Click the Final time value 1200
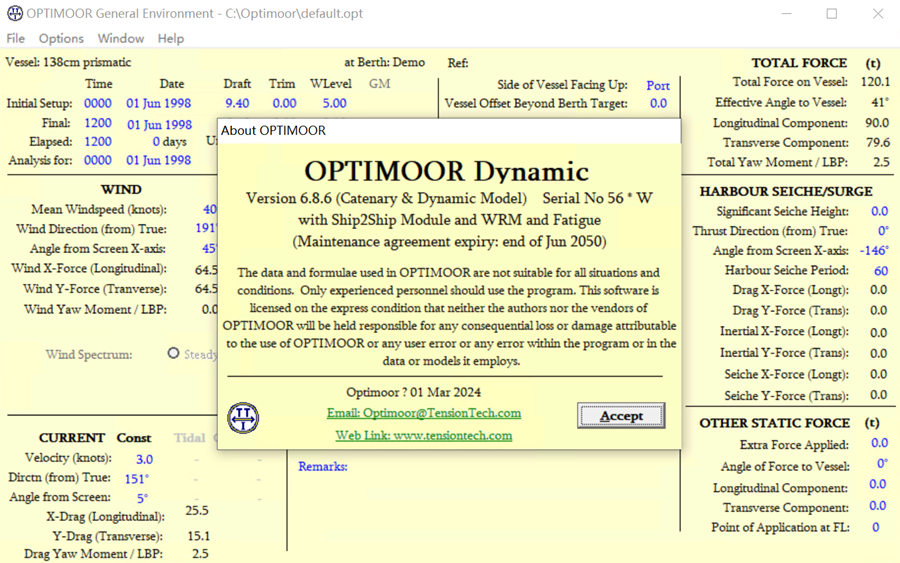The width and height of the screenshot is (900, 563). pos(98,123)
